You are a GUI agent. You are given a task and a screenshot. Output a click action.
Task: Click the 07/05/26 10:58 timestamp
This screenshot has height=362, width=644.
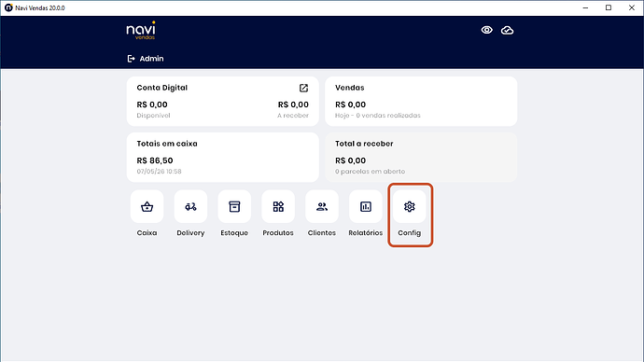[x=159, y=172]
